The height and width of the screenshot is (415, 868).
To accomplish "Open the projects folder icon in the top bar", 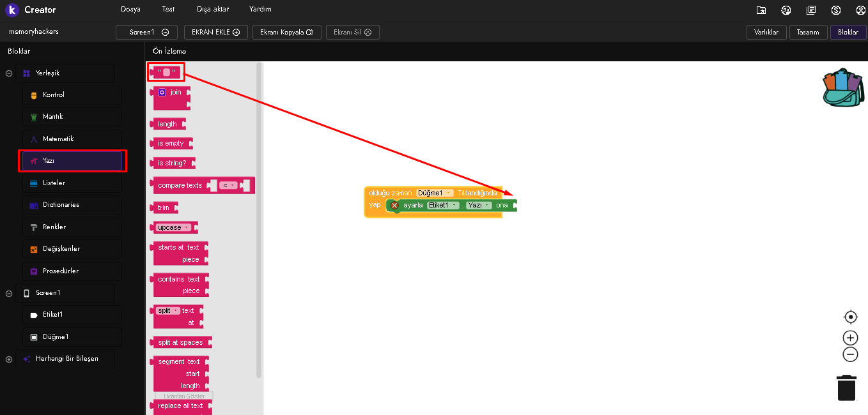I will tap(761, 10).
